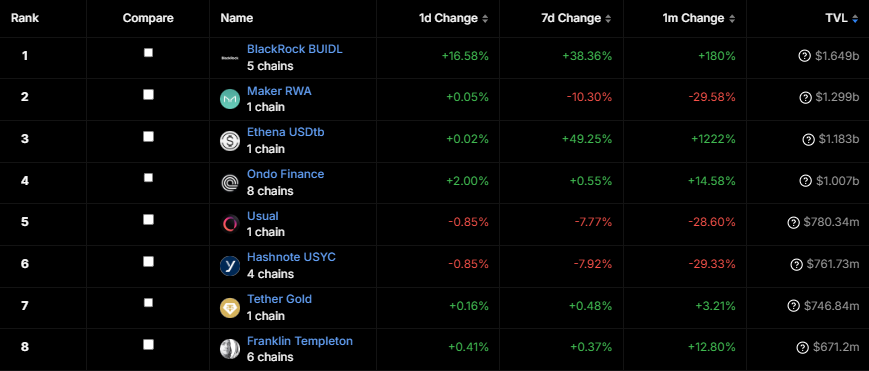Click the Tether Gold logo icon
This screenshot has height=371, width=869.
(x=229, y=308)
